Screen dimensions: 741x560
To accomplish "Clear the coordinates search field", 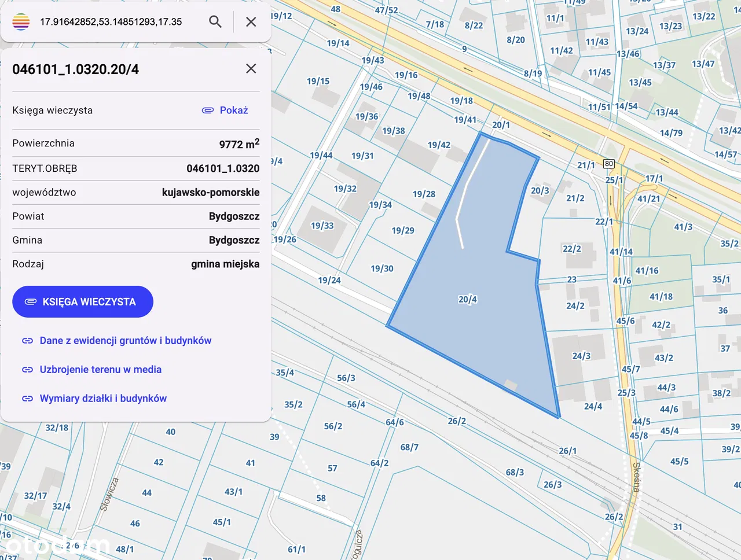I will (251, 22).
